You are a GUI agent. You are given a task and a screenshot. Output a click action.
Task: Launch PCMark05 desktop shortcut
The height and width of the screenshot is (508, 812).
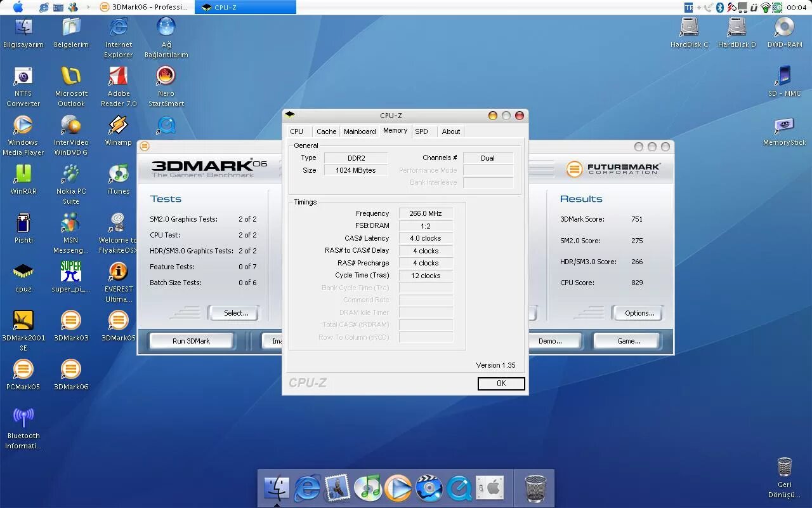point(23,370)
